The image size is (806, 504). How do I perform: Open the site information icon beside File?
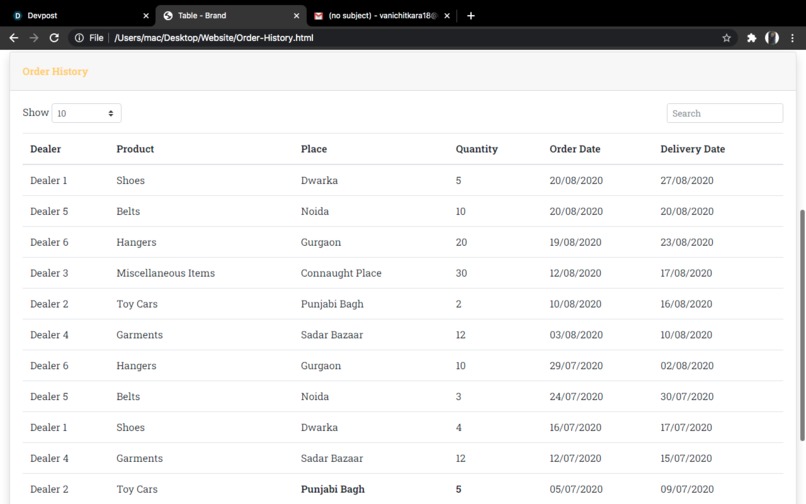[x=79, y=38]
